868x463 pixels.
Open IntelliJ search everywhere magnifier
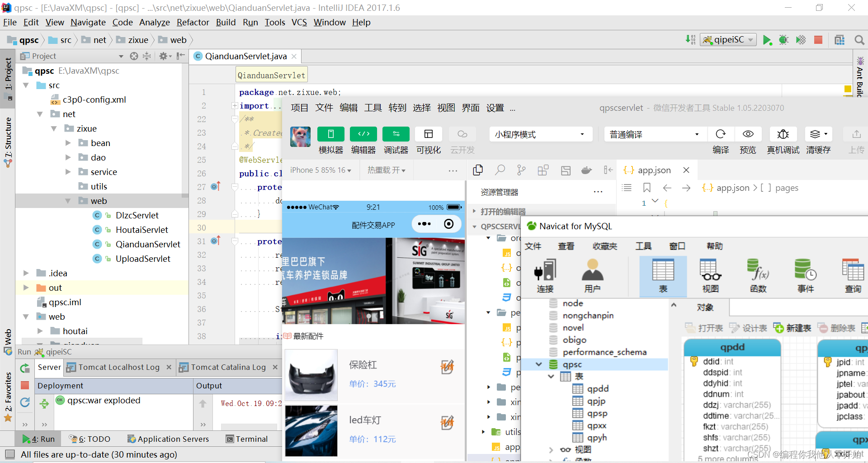[859, 40]
